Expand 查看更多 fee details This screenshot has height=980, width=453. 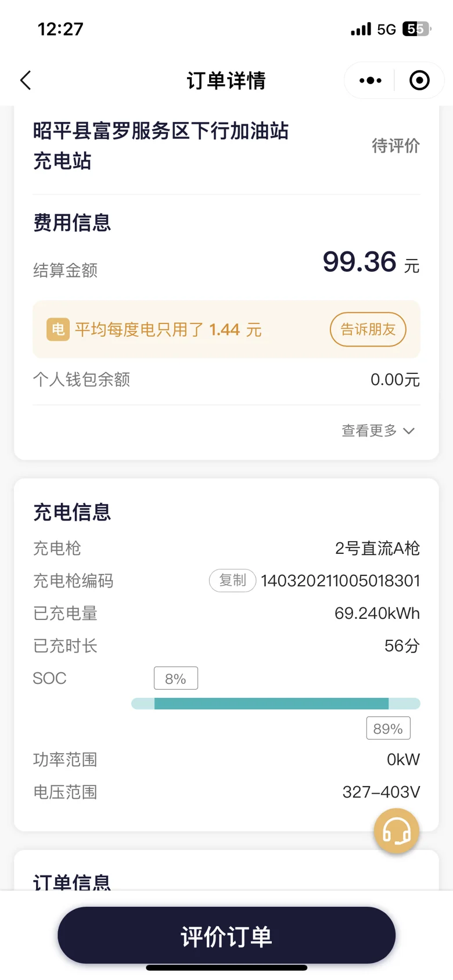(369, 431)
